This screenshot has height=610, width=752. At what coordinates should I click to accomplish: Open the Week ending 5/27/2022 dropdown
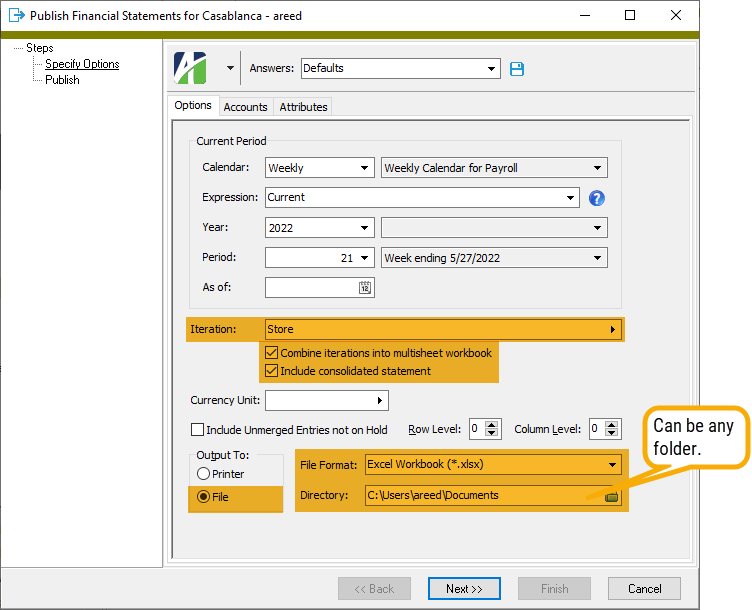click(597, 258)
